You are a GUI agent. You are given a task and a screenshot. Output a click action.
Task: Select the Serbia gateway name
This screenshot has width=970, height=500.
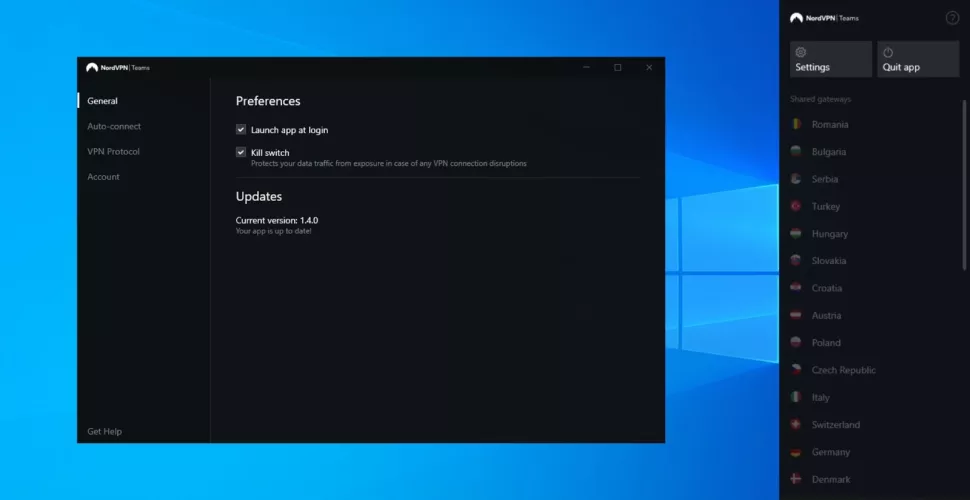coord(825,179)
